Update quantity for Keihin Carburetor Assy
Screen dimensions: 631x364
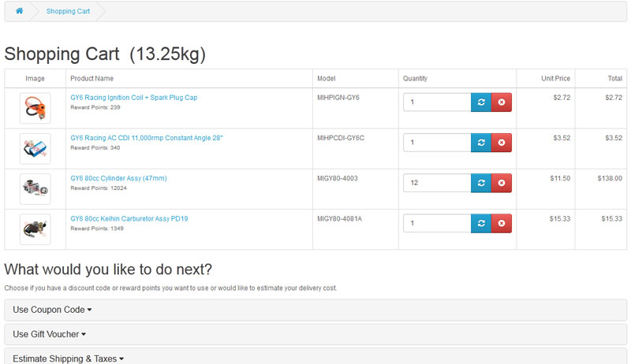(x=481, y=223)
